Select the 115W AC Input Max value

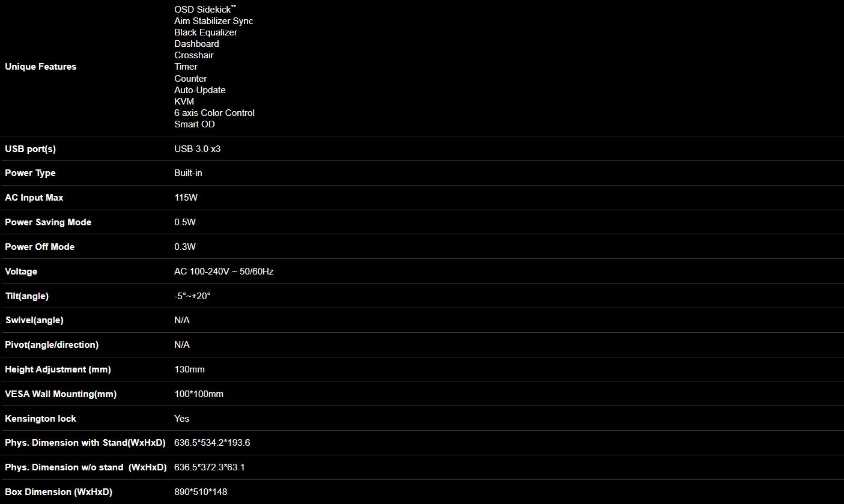click(x=184, y=198)
